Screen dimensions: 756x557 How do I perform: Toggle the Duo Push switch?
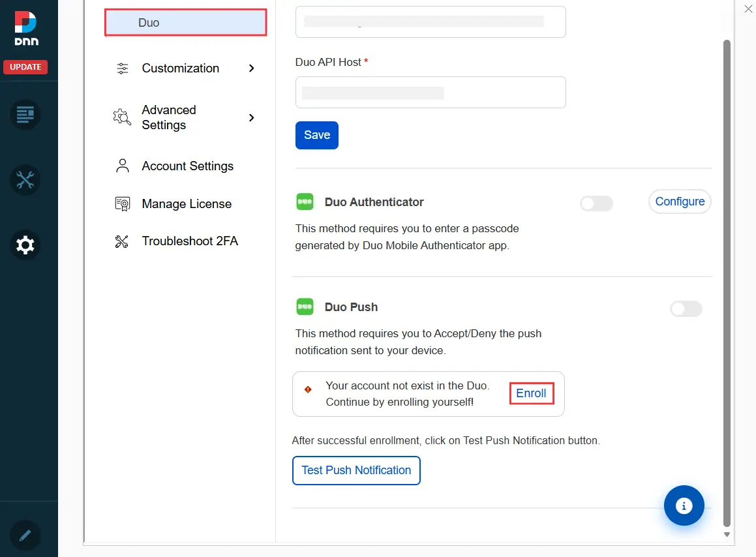coord(686,309)
